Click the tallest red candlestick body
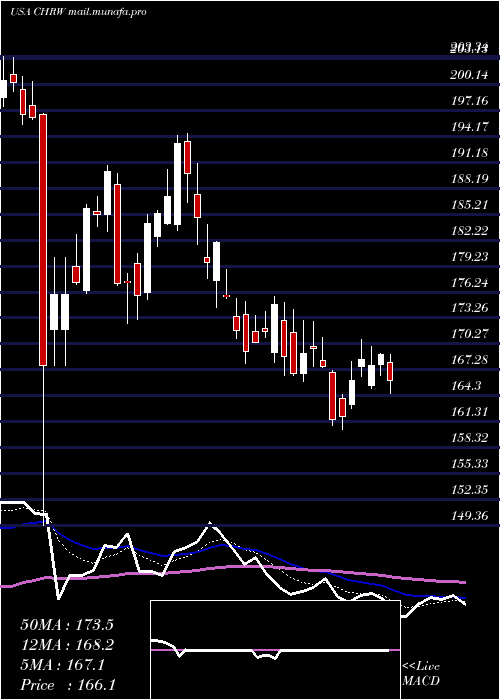The height and width of the screenshot is (700, 500). [x=43, y=240]
